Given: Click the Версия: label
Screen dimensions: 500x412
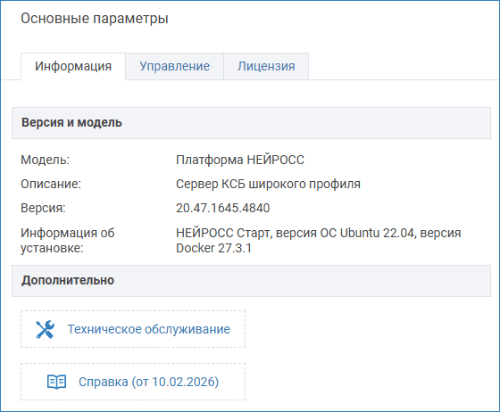Looking at the screenshot, I should 43,208.
